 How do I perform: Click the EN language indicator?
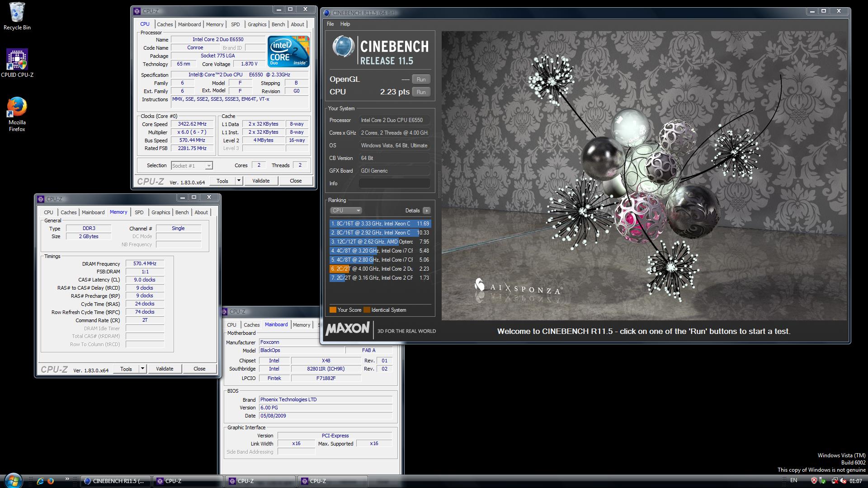pos(793,481)
